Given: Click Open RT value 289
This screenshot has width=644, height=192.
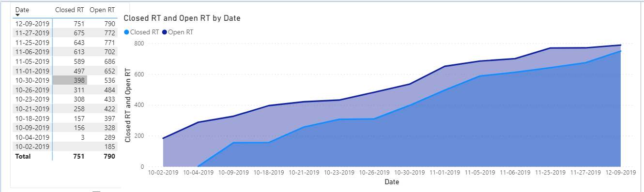Looking at the screenshot, I should (110, 137).
